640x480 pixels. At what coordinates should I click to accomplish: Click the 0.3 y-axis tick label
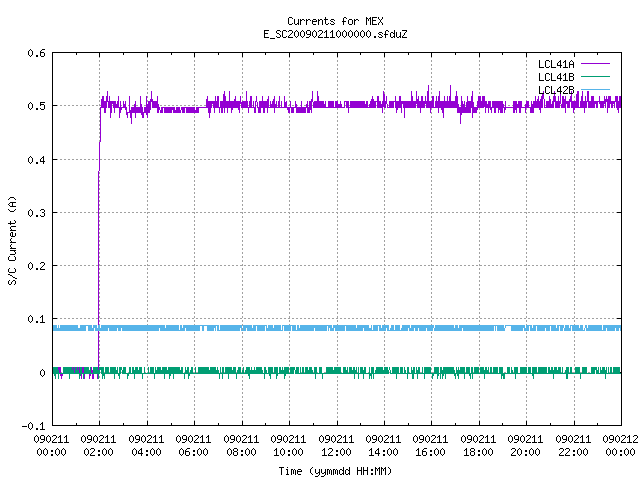pos(36,213)
